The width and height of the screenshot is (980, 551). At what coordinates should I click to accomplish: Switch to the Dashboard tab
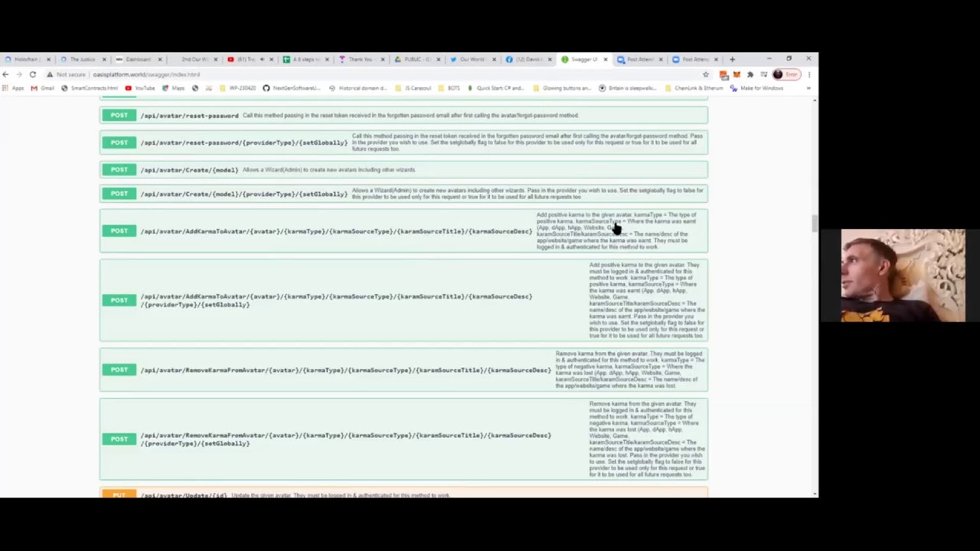(x=138, y=59)
